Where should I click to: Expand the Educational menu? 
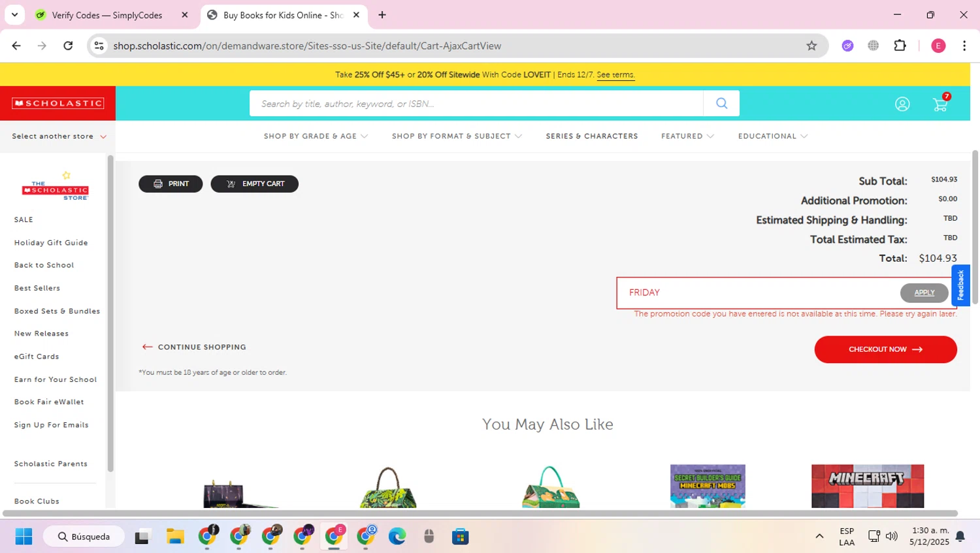click(x=773, y=136)
